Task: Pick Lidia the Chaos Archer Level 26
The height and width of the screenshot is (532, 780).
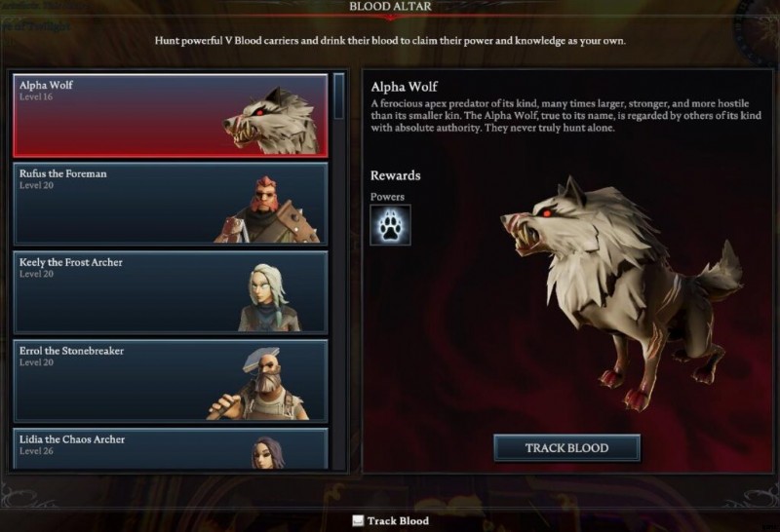Action: [170, 448]
